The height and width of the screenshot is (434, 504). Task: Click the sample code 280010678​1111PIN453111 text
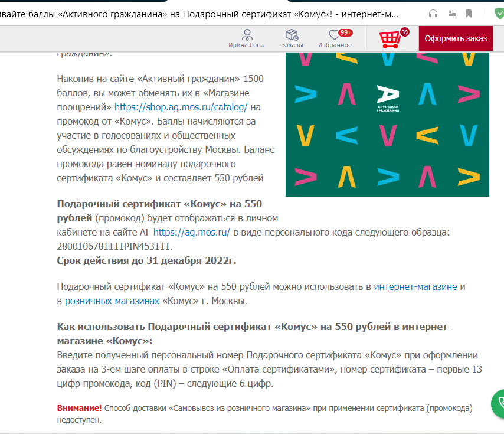114,246
